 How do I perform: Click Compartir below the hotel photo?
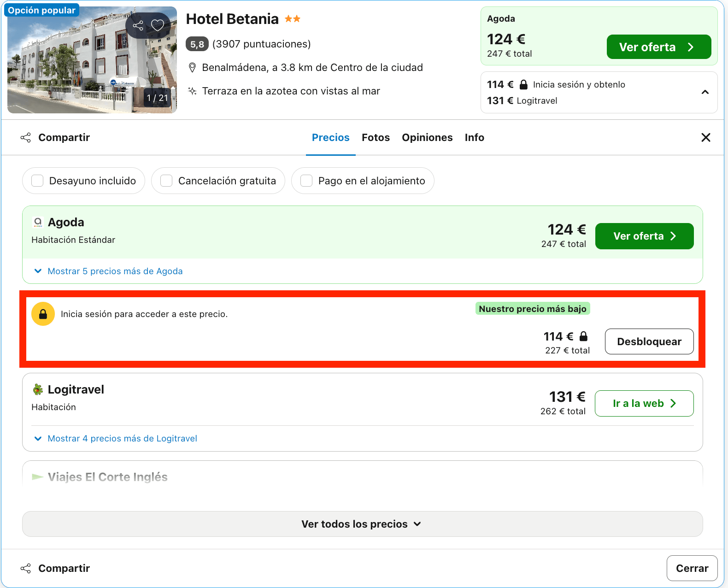64,137
